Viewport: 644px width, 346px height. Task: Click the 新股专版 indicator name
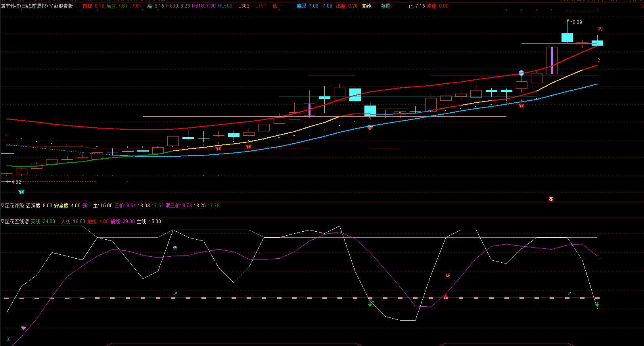pos(63,6)
